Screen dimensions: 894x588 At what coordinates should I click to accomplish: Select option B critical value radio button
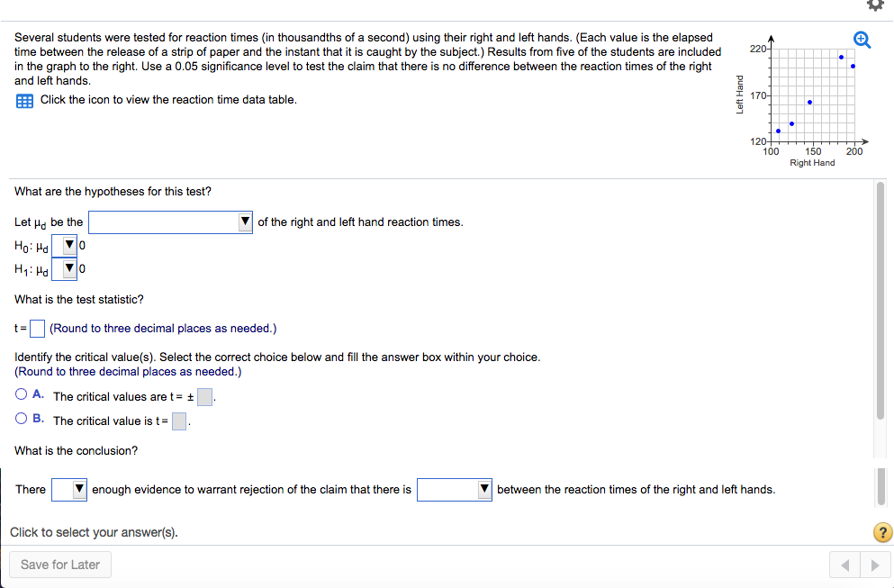click(21, 418)
